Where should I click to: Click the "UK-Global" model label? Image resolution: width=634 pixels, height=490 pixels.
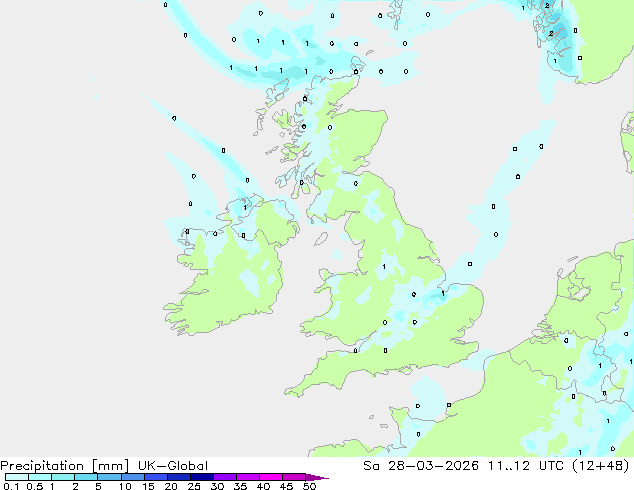pos(173,466)
